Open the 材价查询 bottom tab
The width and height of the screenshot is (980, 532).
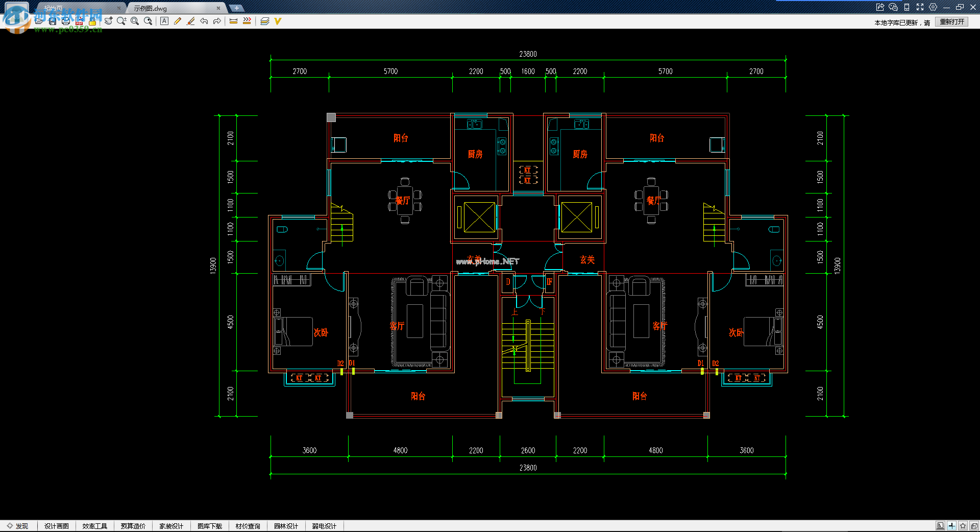click(x=248, y=526)
